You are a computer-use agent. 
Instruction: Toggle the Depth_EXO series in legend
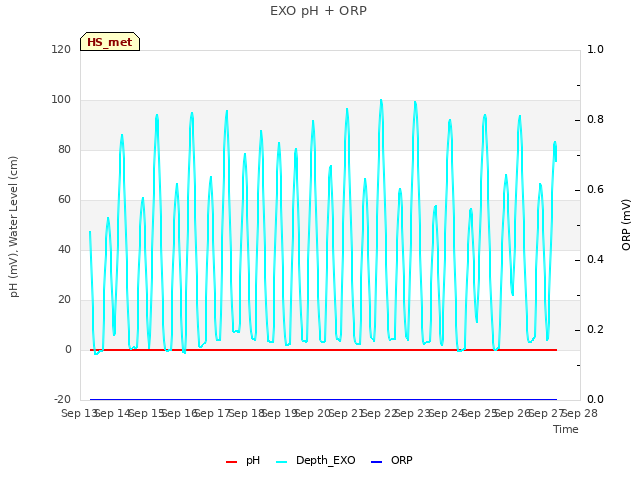point(316,460)
